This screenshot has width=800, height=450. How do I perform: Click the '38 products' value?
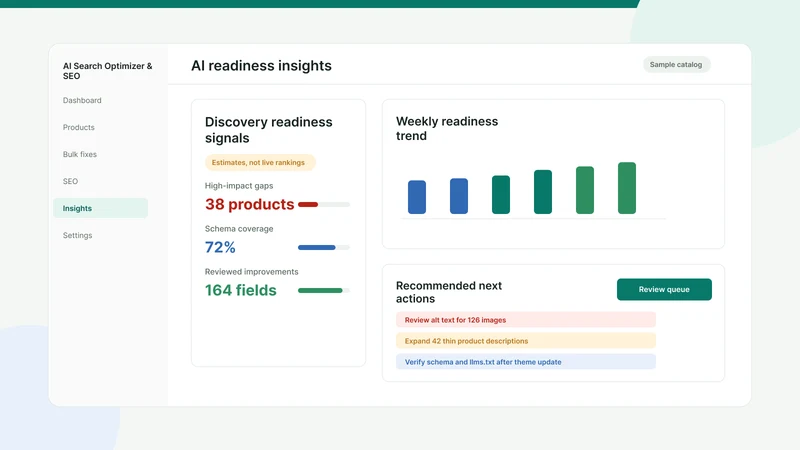249,205
